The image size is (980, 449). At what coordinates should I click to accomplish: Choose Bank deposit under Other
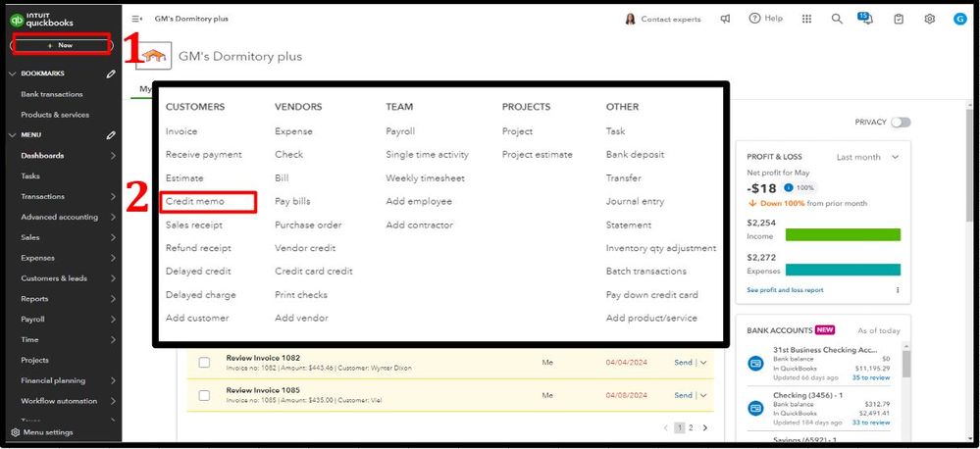[x=635, y=154]
